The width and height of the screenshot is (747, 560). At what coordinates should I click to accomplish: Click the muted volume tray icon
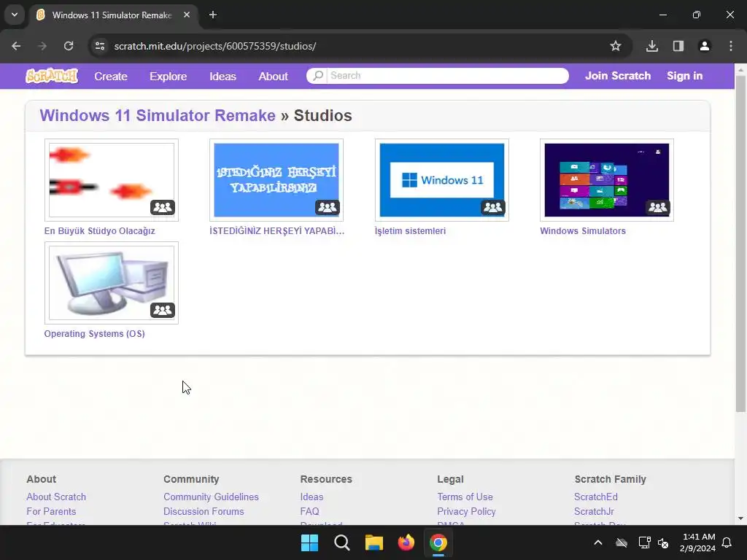click(x=663, y=542)
